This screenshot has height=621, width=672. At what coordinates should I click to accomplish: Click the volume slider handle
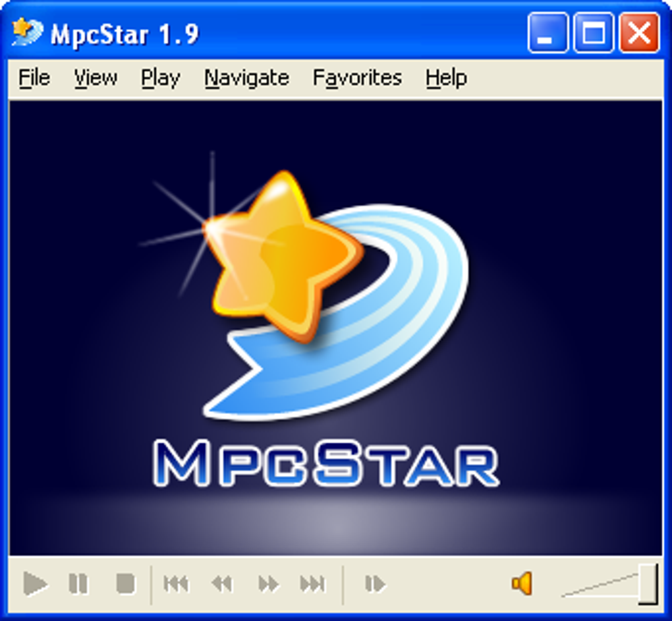coord(648,585)
